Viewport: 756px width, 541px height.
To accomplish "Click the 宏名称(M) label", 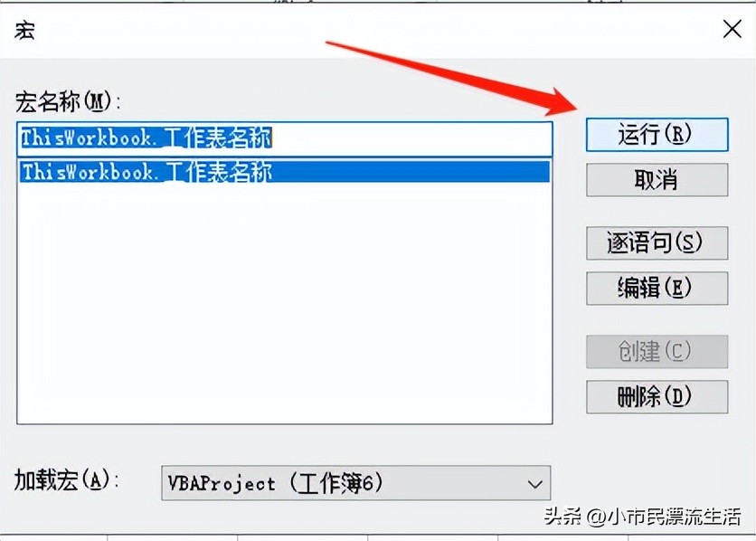I will 68,101.
